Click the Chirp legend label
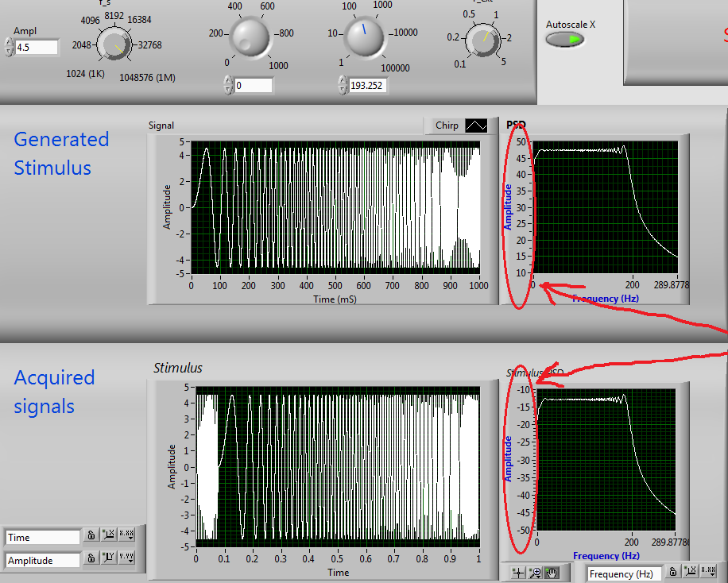 [447, 125]
